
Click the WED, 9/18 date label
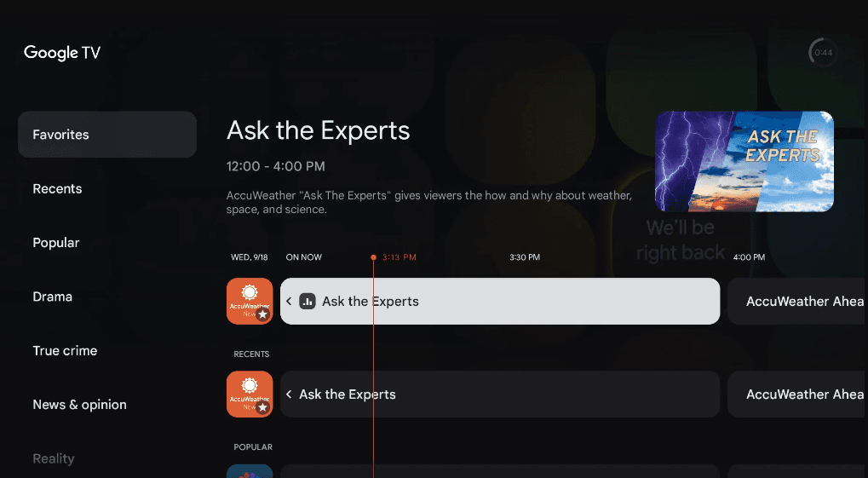tap(249, 257)
